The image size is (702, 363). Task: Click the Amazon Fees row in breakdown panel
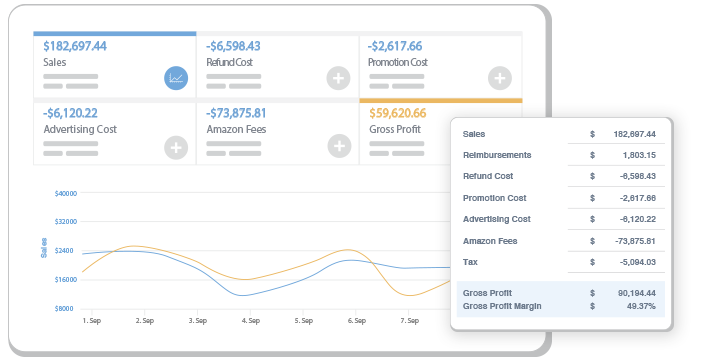pos(560,241)
